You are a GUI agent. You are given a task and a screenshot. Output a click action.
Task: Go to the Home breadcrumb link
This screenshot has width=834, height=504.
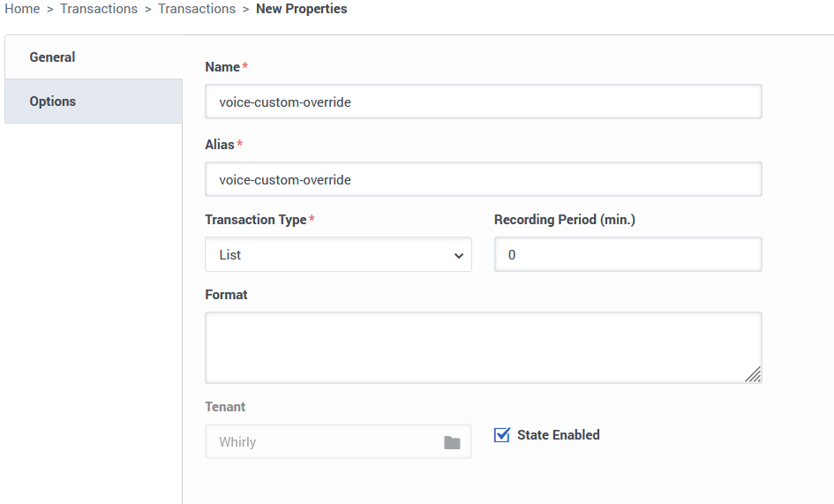click(x=22, y=9)
